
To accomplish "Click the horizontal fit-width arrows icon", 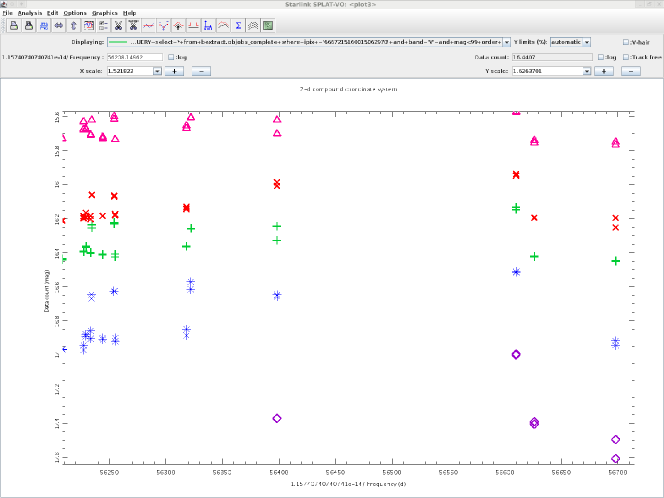I will (x=58, y=25).
